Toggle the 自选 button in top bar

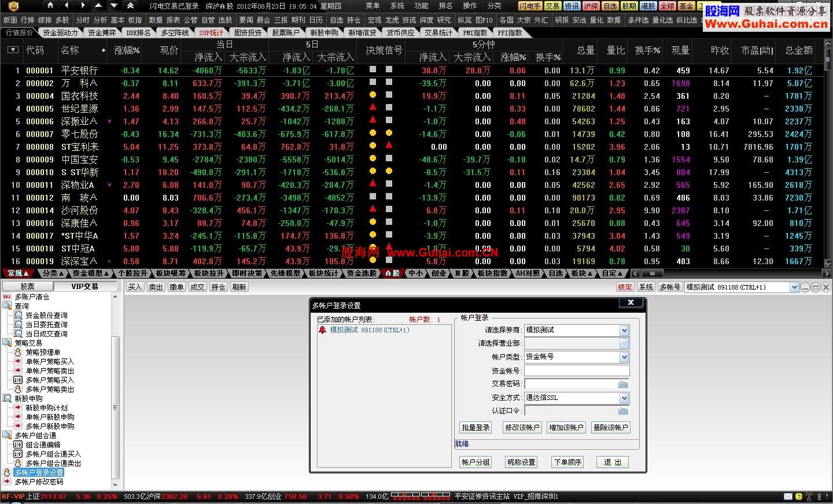[610, 6]
